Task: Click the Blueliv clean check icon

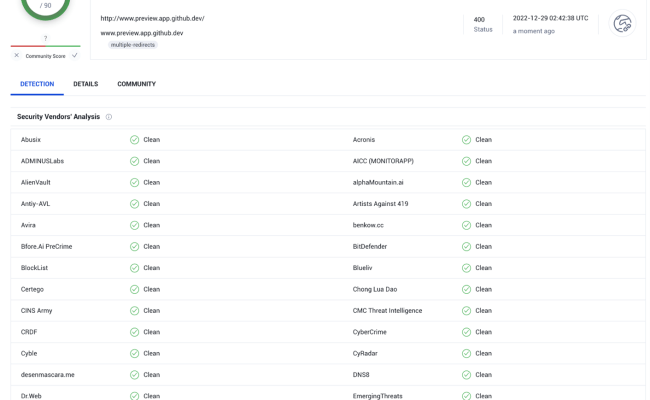Action: click(466, 268)
